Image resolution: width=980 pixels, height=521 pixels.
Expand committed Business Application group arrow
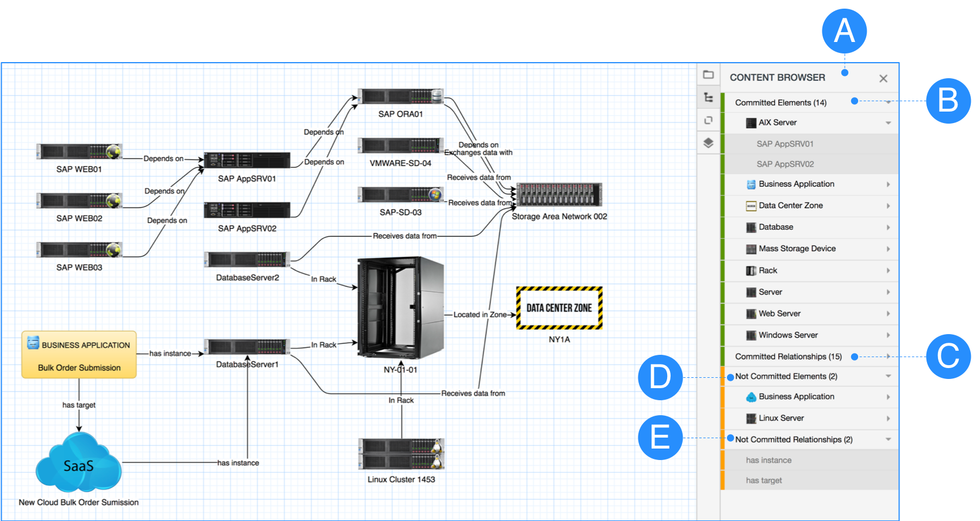click(889, 185)
